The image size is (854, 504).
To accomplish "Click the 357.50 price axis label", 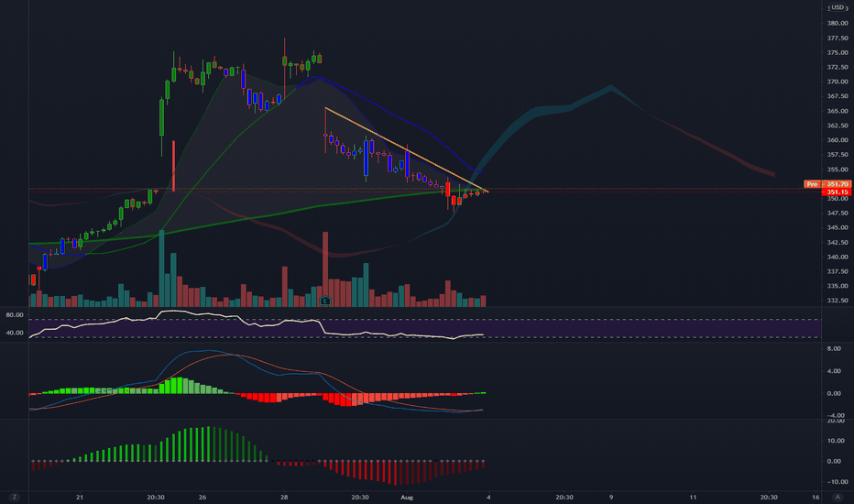I will pos(838,155).
